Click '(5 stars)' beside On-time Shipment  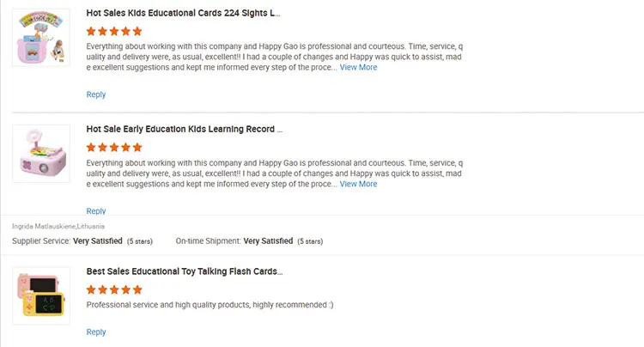[x=311, y=241]
